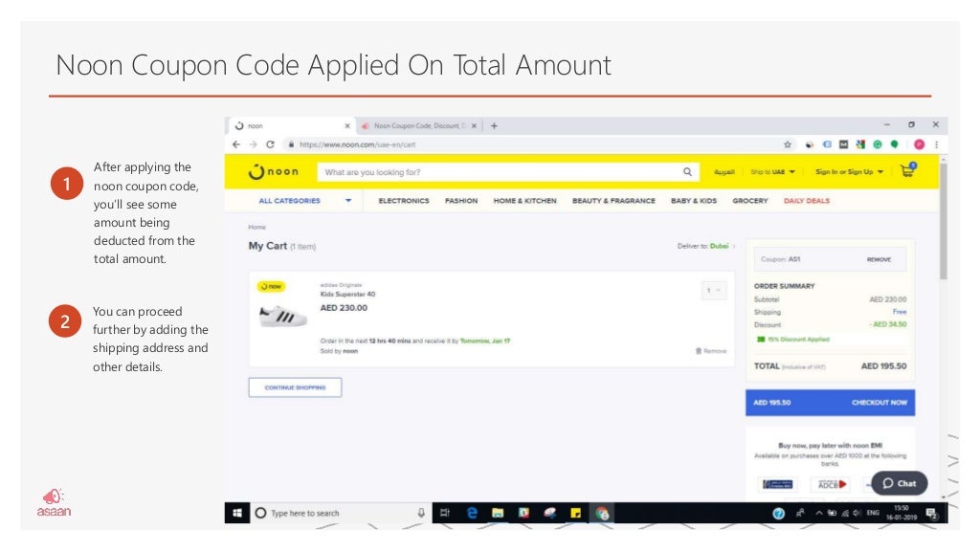Image resolution: width=980 pixels, height=551 pixels.
Task: Click the padlock site info icon
Action: coord(291,144)
